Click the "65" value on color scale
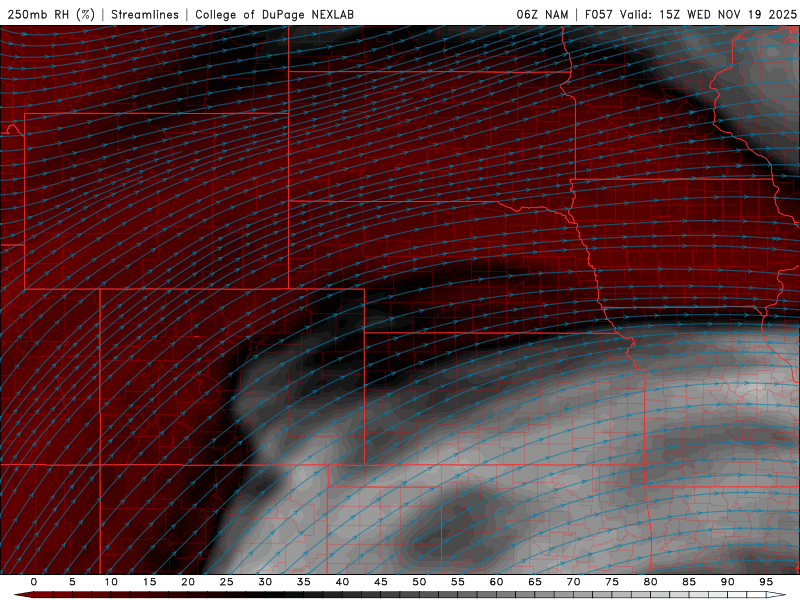Image resolution: width=800 pixels, height=600 pixels. pyautogui.click(x=535, y=582)
